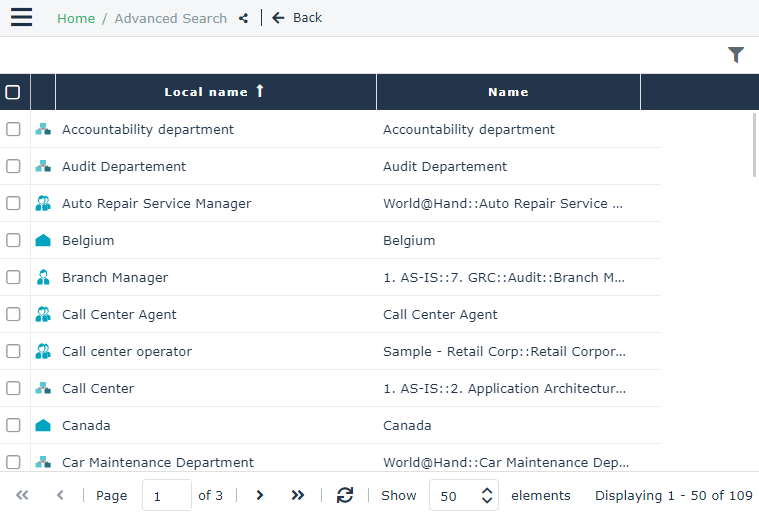Tick the Canada row checkbox
Viewport: 759px width, 518px height.
tap(13, 426)
